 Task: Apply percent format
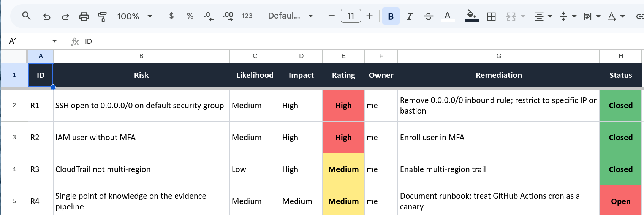coord(190,16)
